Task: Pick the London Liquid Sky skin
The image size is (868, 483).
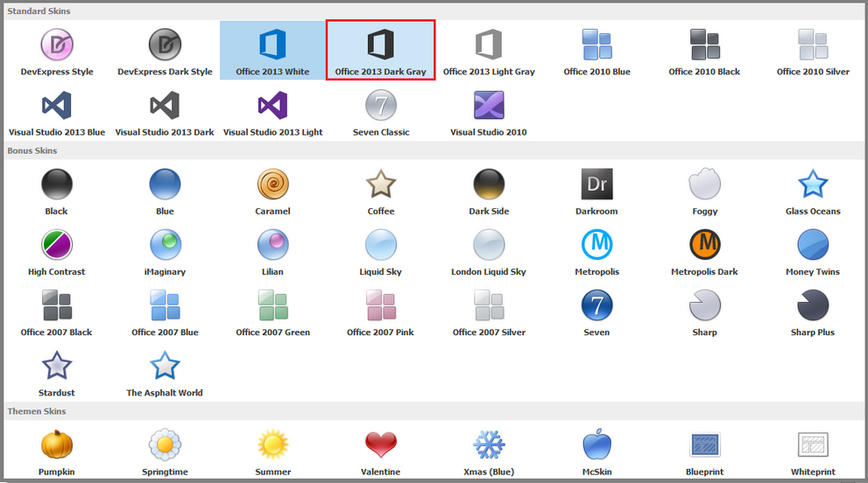Action: 489,252
